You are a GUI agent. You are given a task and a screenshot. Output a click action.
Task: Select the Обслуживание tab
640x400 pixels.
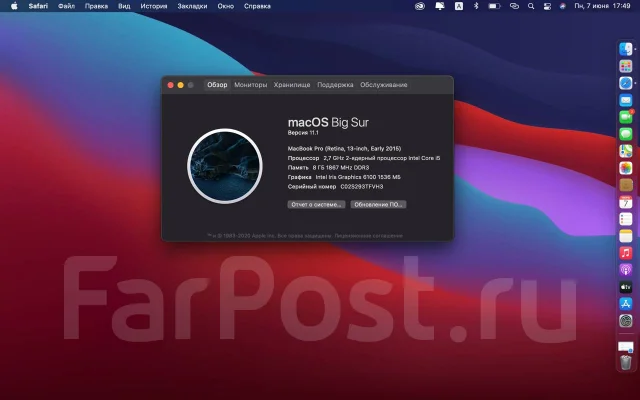click(384, 85)
